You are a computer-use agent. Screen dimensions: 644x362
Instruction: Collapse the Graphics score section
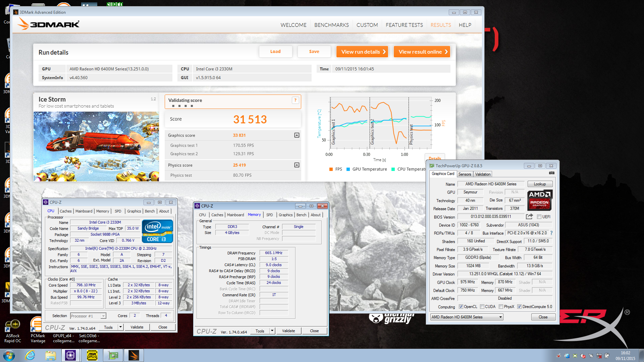click(297, 135)
